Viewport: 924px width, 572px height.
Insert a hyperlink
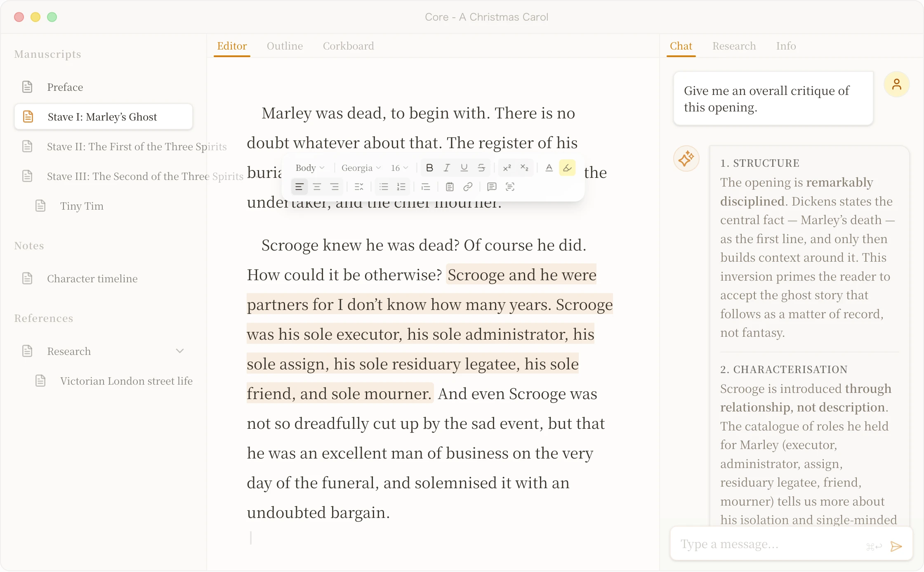467,187
